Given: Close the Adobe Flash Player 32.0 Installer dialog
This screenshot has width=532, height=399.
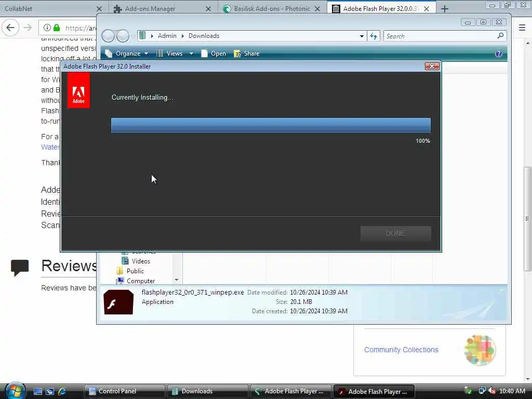Looking at the screenshot, I should click(x=432, y=66).
